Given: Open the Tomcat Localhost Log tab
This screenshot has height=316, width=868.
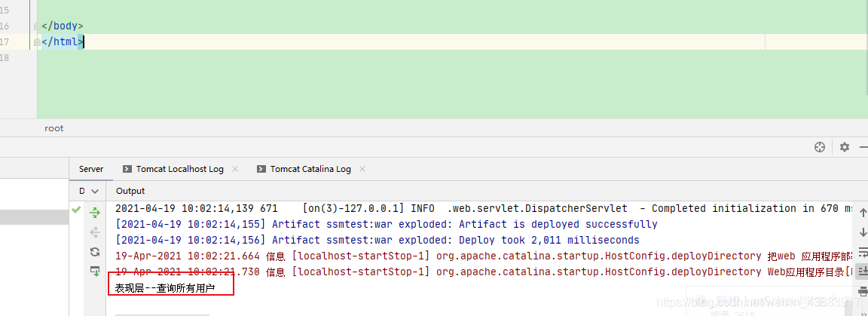Looking at the screenshot, I should [x=180, y=169].
